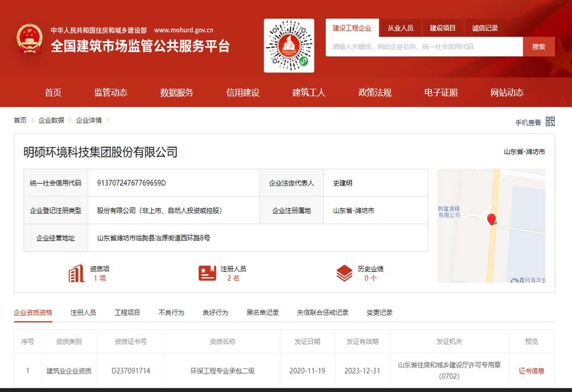
Task: Click the red 搜索 button
Action: 539,47
